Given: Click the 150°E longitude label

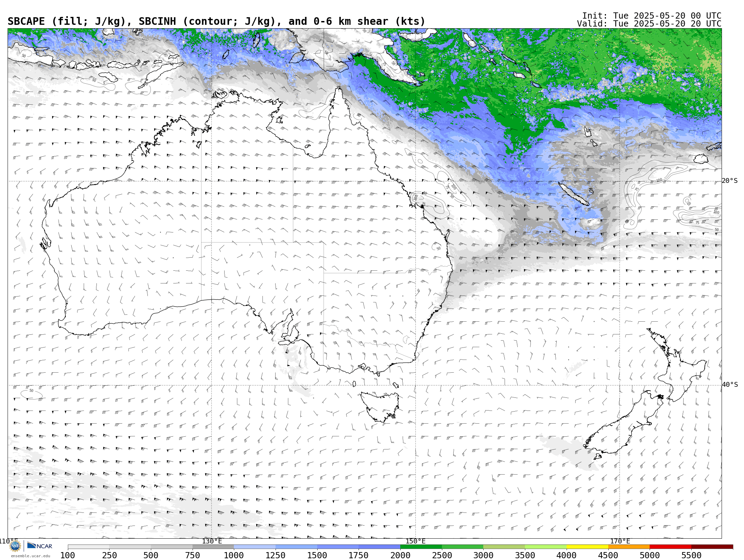Looking at the screenshot, I should pyautogui.click(x=416, y=541).
